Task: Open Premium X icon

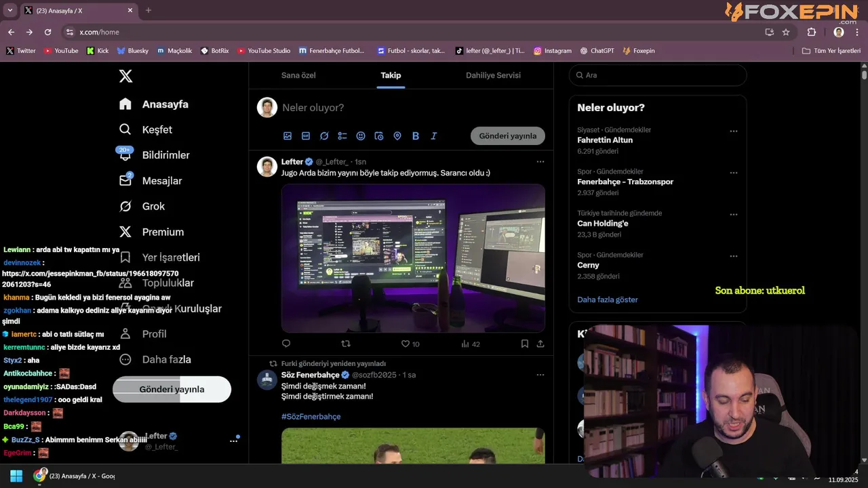Action: click(125, 232)
